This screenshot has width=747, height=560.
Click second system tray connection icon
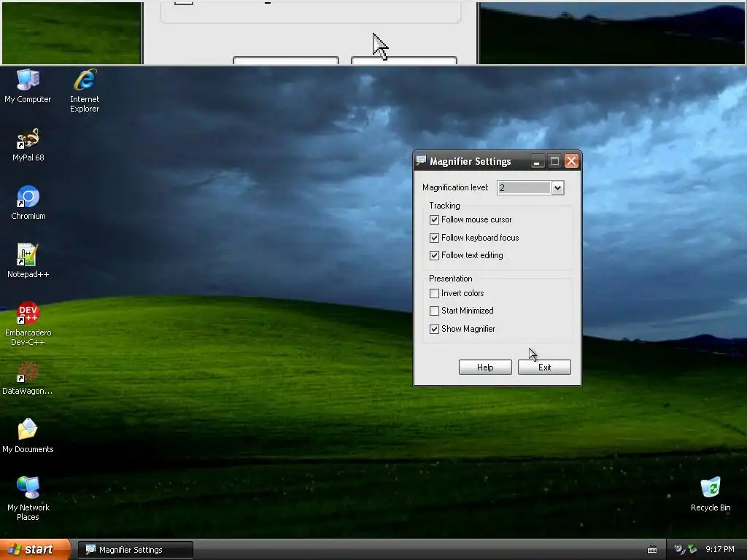click(692, 549)
